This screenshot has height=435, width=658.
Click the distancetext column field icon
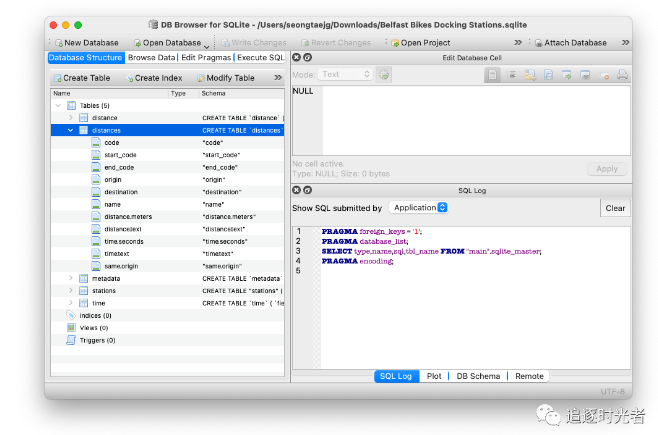click(96, 229)
